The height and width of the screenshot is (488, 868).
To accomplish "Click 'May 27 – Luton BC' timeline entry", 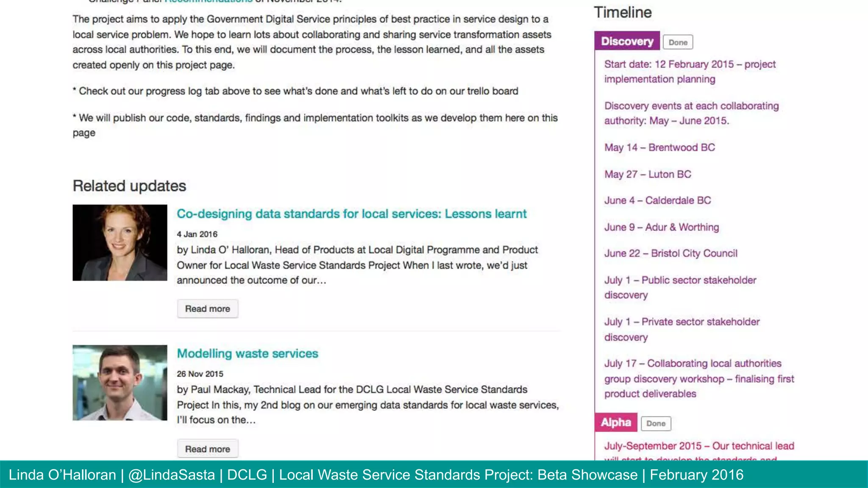I will click(x=648, y=174).
